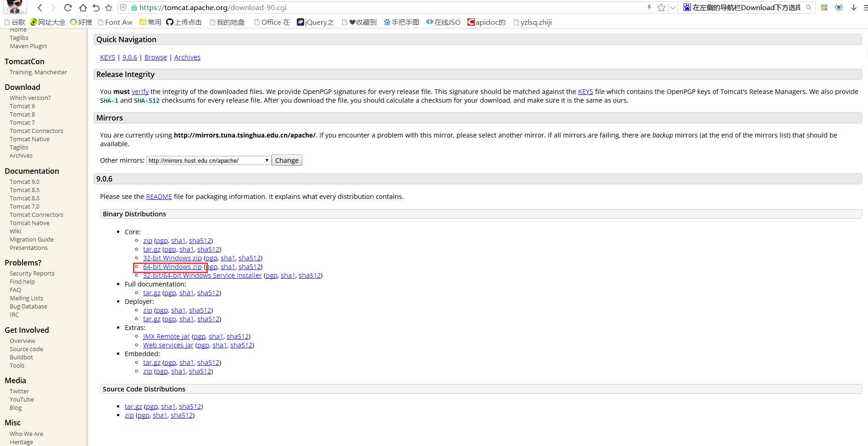Image resolution: width=868 pixels, height=446 pixels.
Task: Jump to 9.0.6 in Quick Navigation
Action: pos(130,57)
